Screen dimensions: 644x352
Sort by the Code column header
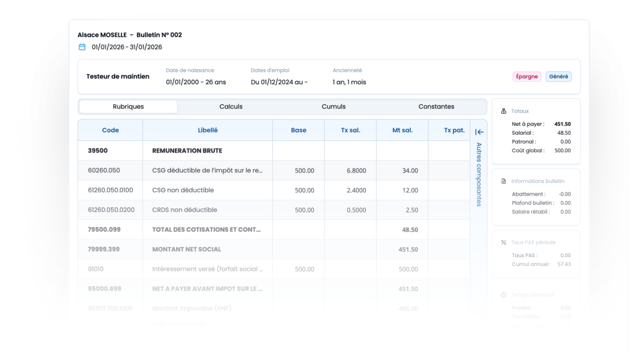[110, 131]
